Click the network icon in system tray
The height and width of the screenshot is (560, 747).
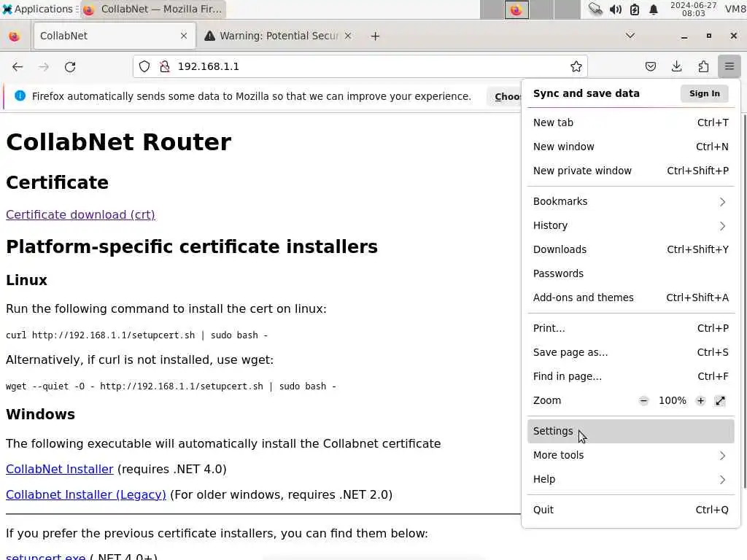(x=595, y=9)
